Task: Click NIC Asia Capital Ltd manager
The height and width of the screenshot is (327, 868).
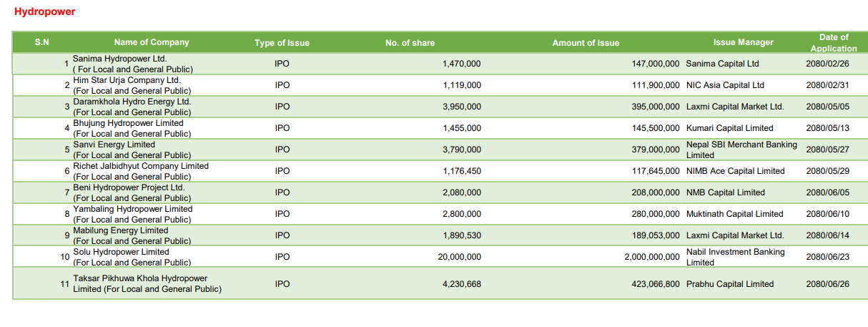Action: pyautogui.click(x=725, y=85)
